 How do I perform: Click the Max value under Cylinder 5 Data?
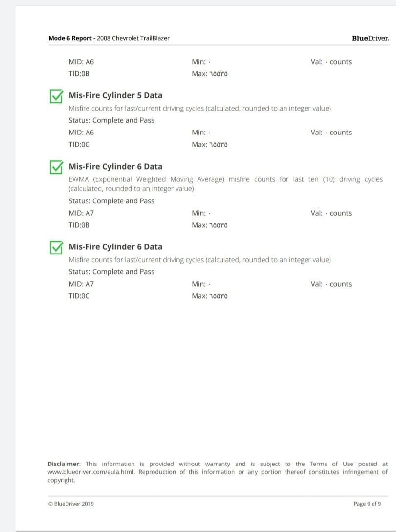[210, 145]
